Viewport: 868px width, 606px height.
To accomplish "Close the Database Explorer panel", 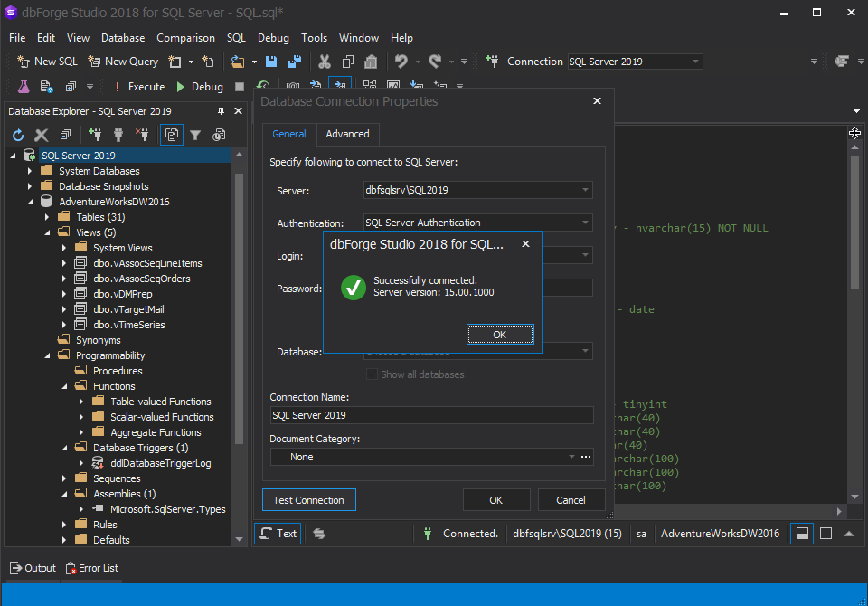I will point(238,111).
